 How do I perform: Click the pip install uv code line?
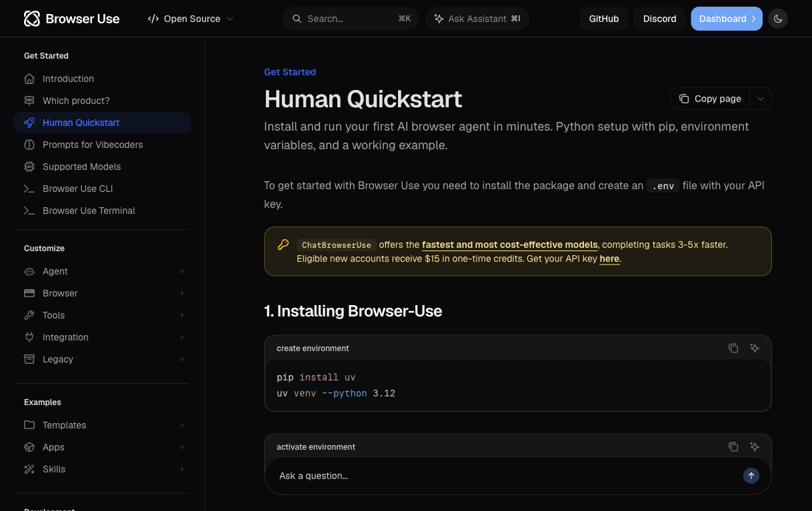(316, 377)
